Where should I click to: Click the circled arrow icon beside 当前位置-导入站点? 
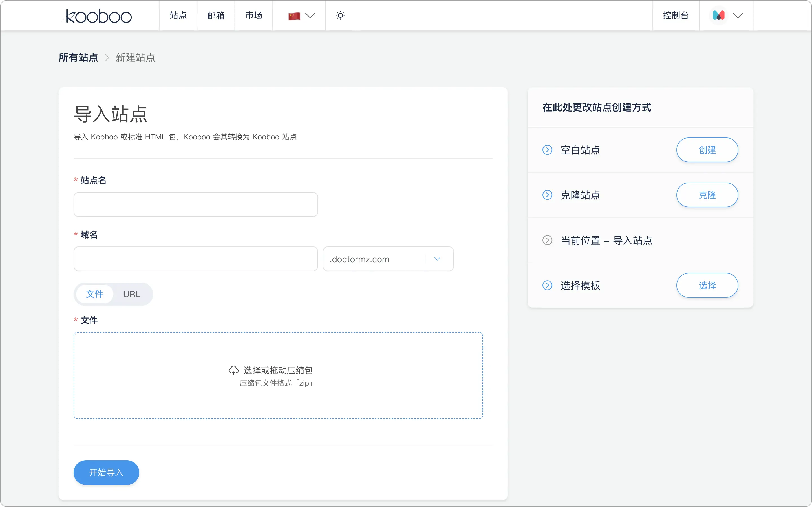point(547,240)
